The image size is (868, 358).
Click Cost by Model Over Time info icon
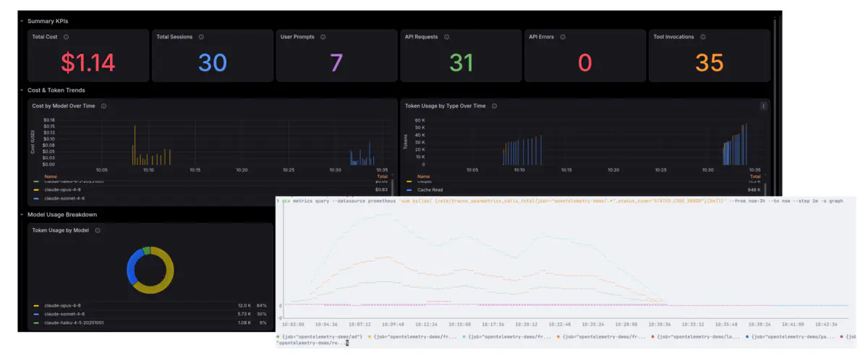[x=103, y=106]
